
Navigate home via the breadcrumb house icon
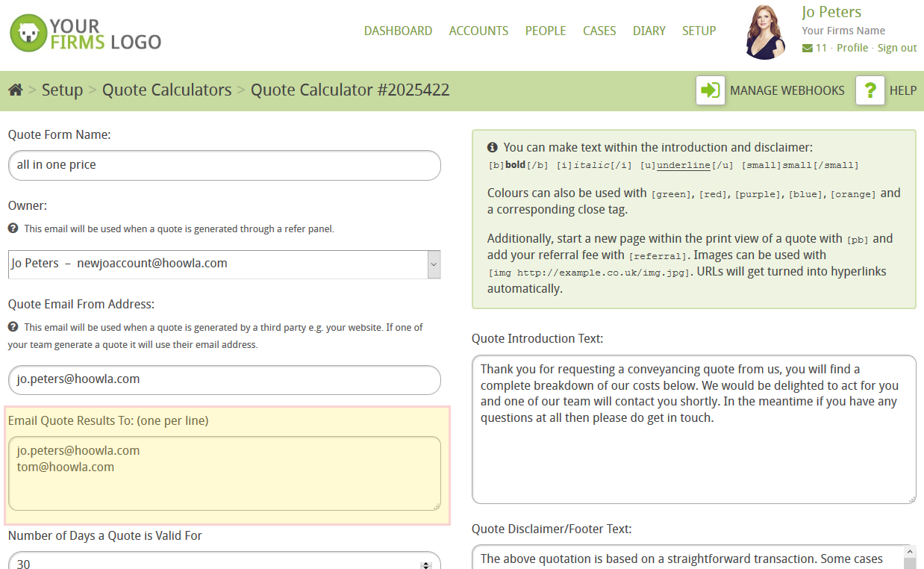coord(15,90)
